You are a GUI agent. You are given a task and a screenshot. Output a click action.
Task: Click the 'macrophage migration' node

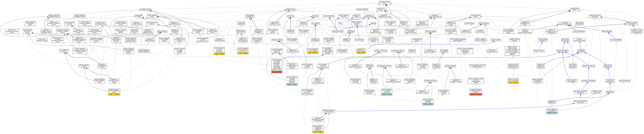398,51
